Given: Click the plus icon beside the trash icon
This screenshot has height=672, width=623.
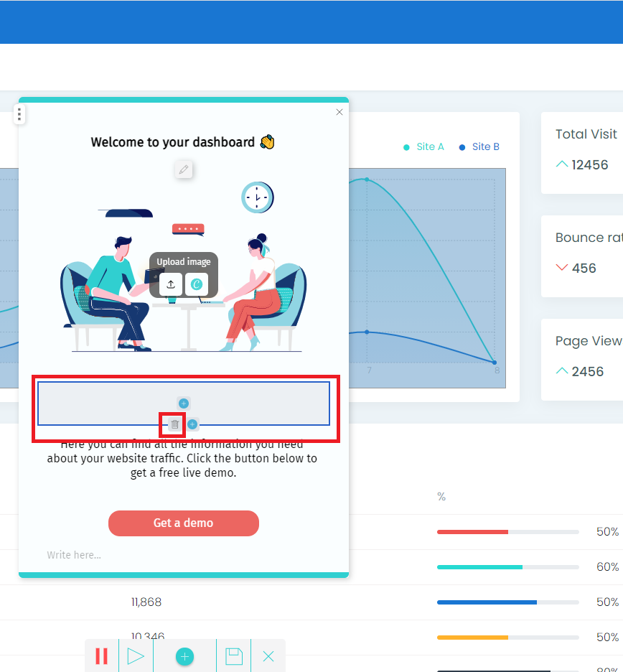Looking at the screenshot, I should pos(192,424).
